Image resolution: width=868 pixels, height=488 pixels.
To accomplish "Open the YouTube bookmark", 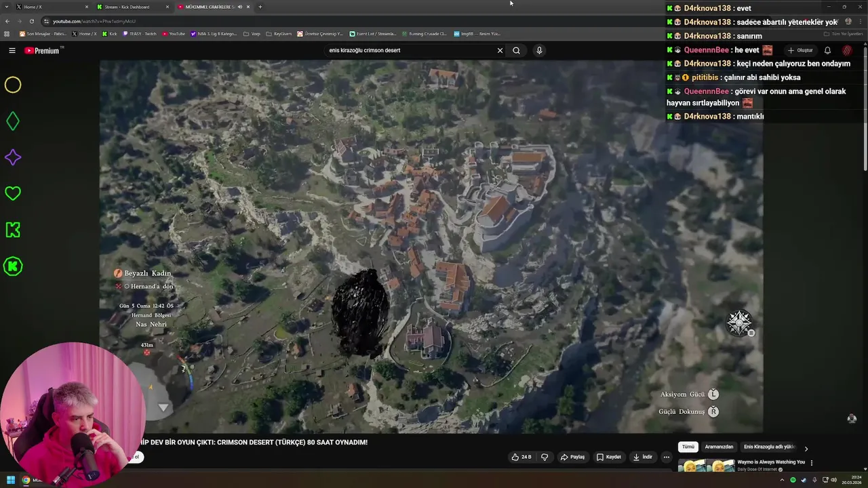I will 174,34.
